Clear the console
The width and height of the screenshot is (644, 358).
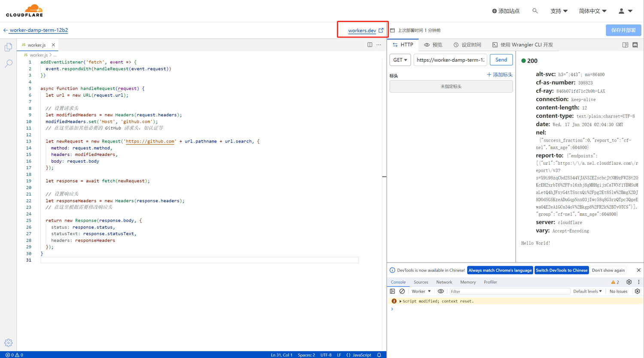[402, 291]
